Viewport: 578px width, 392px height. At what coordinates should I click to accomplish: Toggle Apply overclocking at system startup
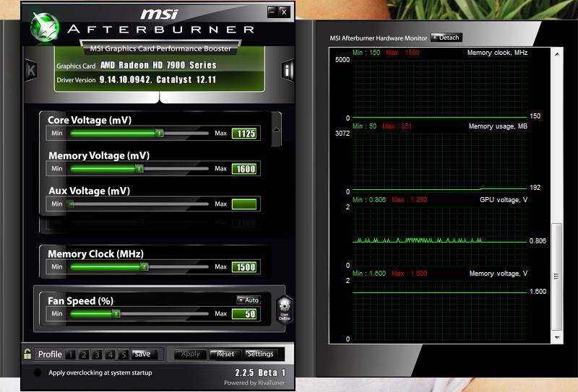click(38, 373)
